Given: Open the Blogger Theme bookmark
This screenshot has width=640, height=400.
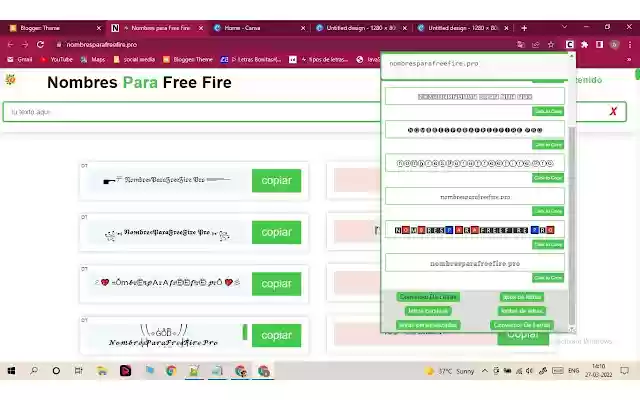Looking at the screenshot, I should [x=188, y=60].
